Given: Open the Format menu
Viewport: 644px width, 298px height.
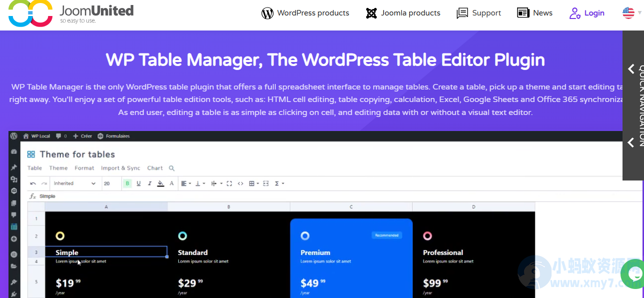Looking at the screenshot, I should pos(84,168).
